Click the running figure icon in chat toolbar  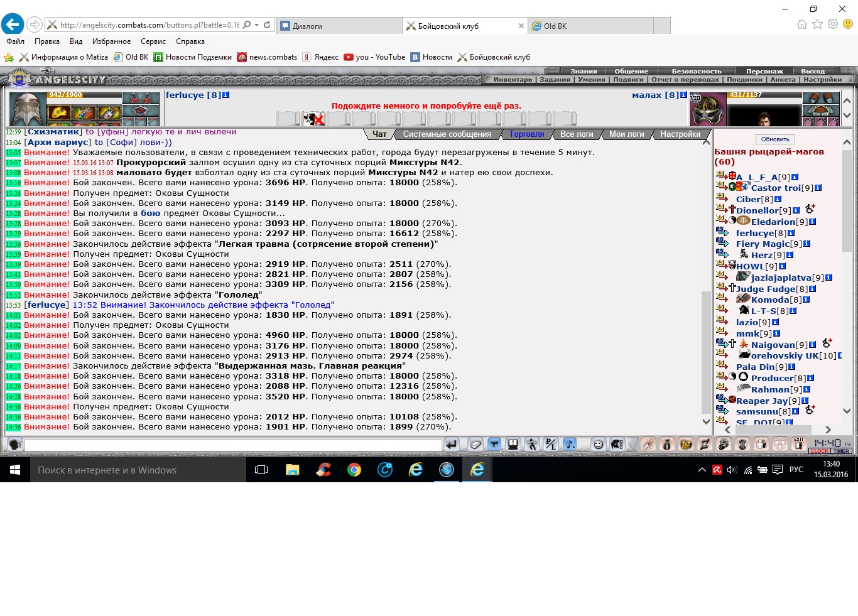[532, 445]
